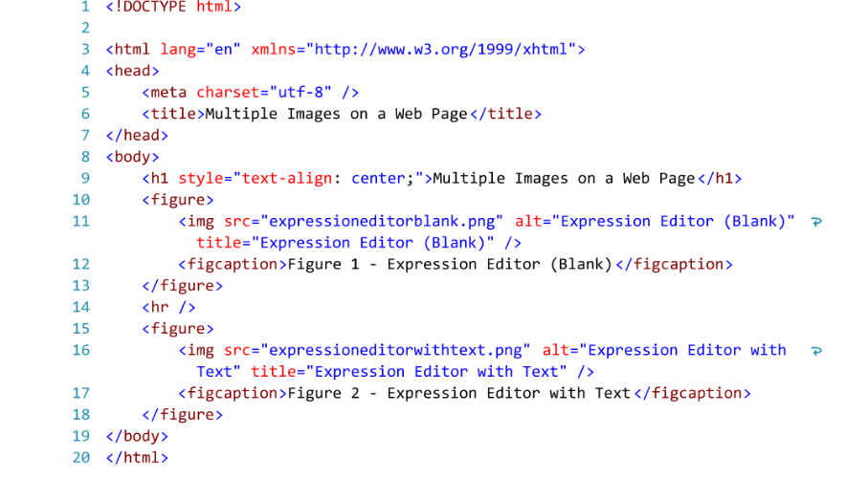
Task: Click the meta charset utf-8 tag
Action: click(250, 93)
